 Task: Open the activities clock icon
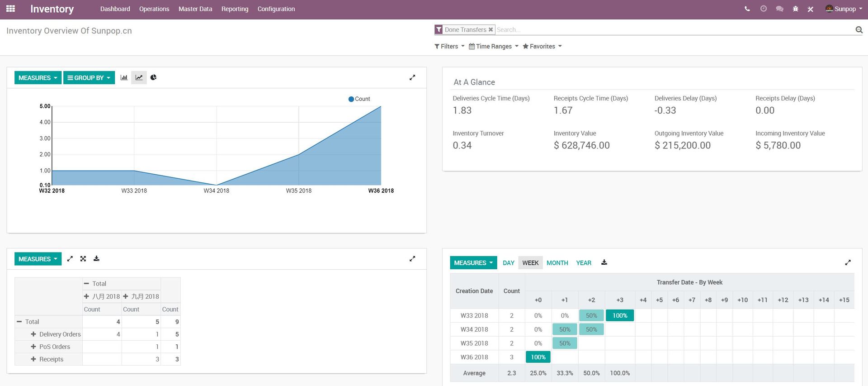click(764, 9)
